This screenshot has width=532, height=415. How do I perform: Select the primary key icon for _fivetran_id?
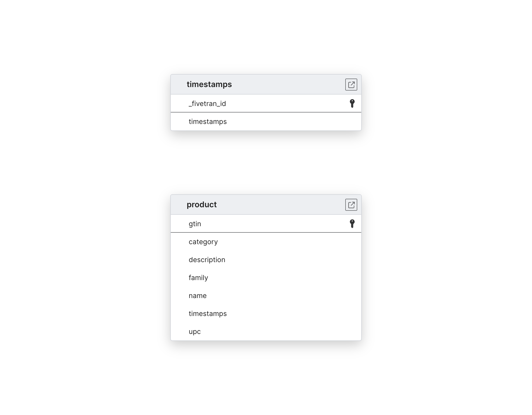tap(352, 103)
